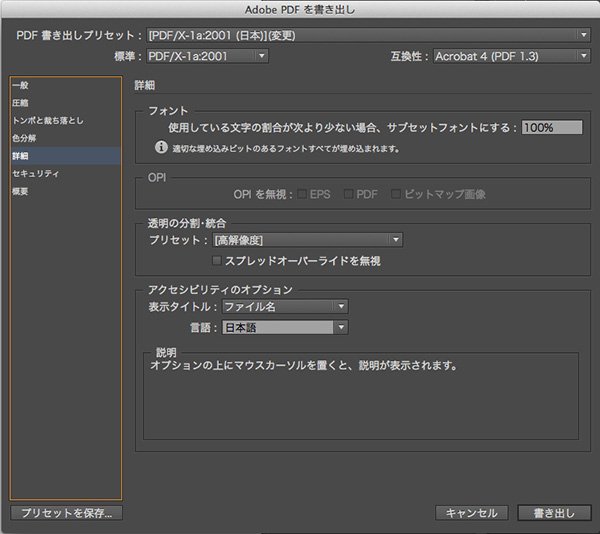Open the 表示タイトル ファイル名 dropdown
The height and width of the screenshot is (534, 600).
(285, 306)
